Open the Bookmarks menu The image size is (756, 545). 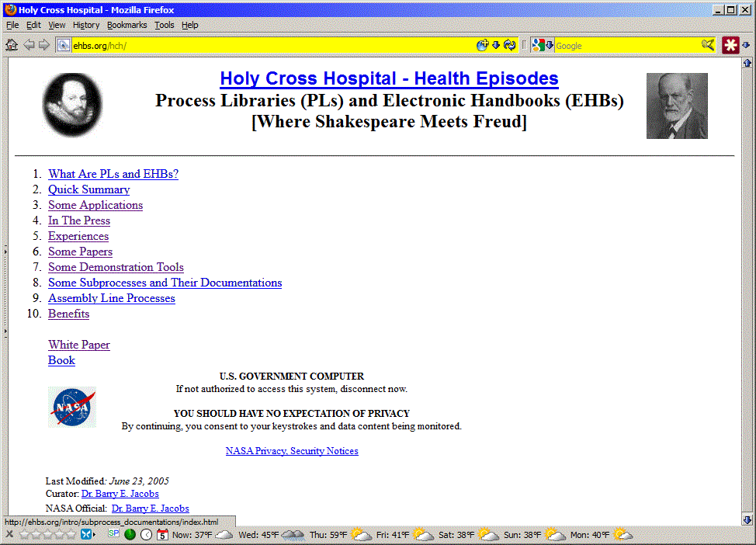[x=127, y=25]
